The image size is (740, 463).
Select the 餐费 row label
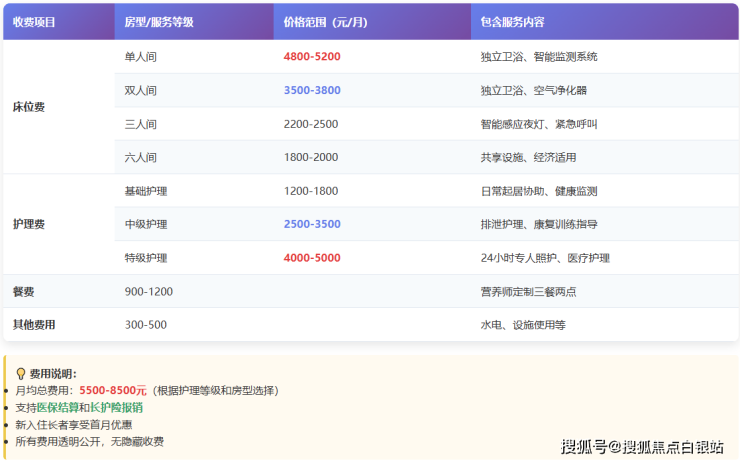[23, 291]
